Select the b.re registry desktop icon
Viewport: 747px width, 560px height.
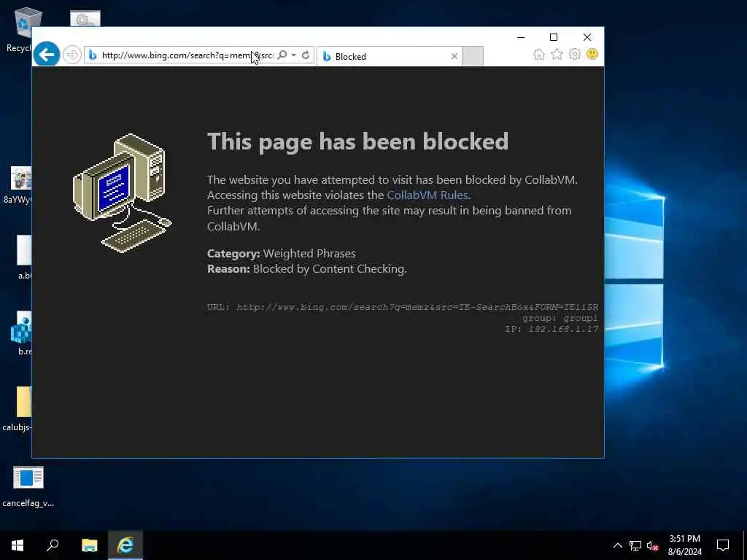[x=21, y=333]
